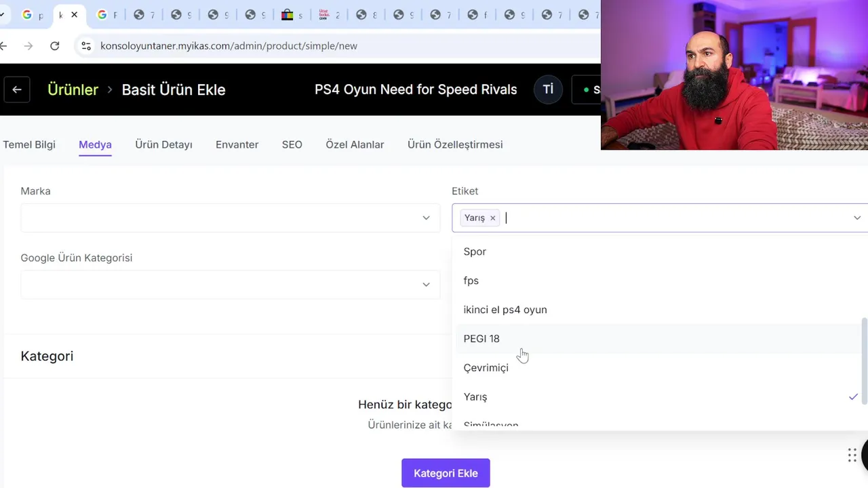Viewport: 868px width, 488px height.
Task: Collapse the Etiket dropdown chevron
Action: tap(857, 218)
